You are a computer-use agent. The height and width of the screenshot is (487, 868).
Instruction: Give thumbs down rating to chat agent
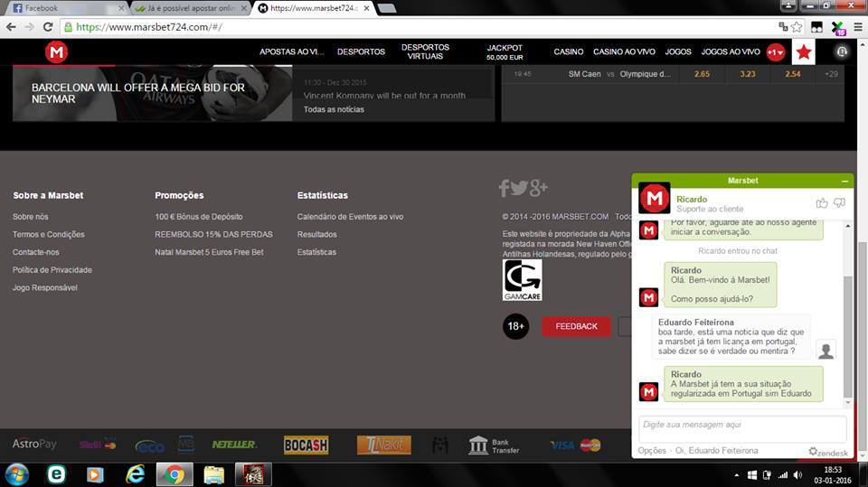click(839, 203)
